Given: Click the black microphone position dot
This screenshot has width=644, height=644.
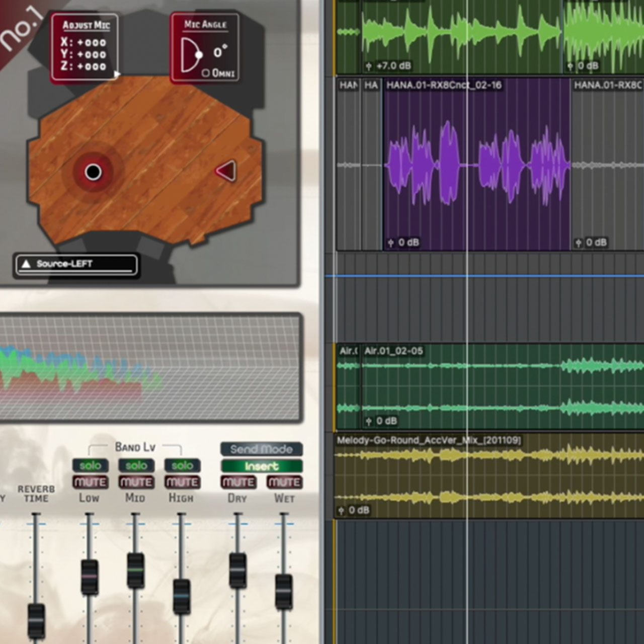Looking at the screenshot, I should click(x=93, y=172).
